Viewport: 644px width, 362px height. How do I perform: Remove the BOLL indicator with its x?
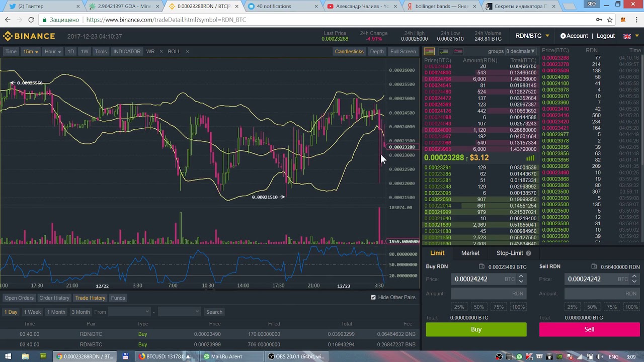[187, 51]
